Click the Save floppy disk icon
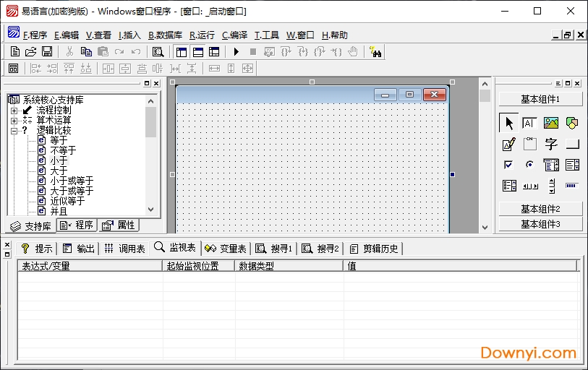Screen dimensions: 588x370 [47, 52]
